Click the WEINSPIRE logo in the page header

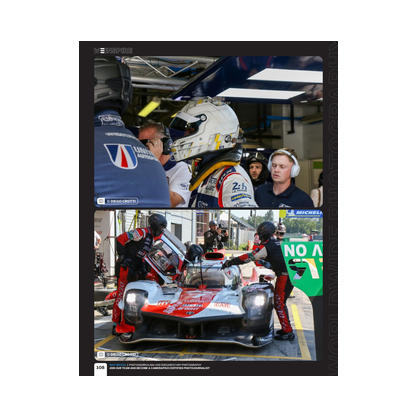[x=113, y=51]
